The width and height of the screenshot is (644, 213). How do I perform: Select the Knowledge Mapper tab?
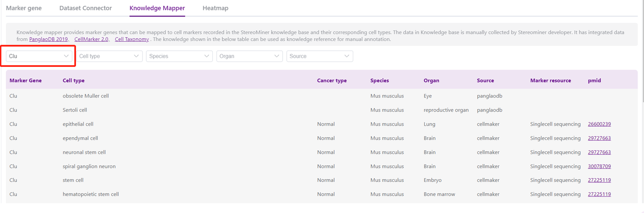157,8
